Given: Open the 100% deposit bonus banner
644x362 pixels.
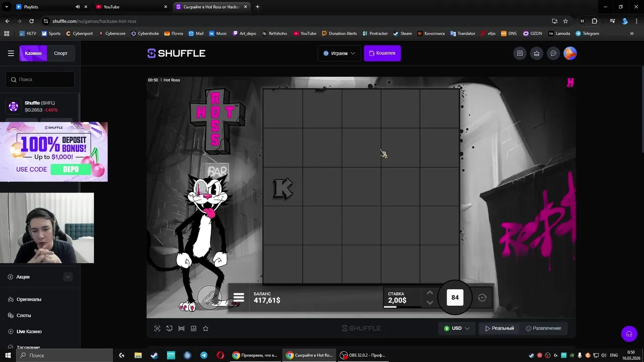Looking at the screenshot, I should click(x=54, y=152).
